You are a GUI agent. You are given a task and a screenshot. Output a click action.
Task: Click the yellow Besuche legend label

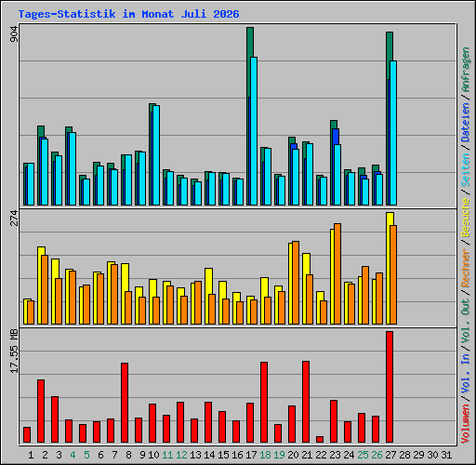[x=466, y=218]
